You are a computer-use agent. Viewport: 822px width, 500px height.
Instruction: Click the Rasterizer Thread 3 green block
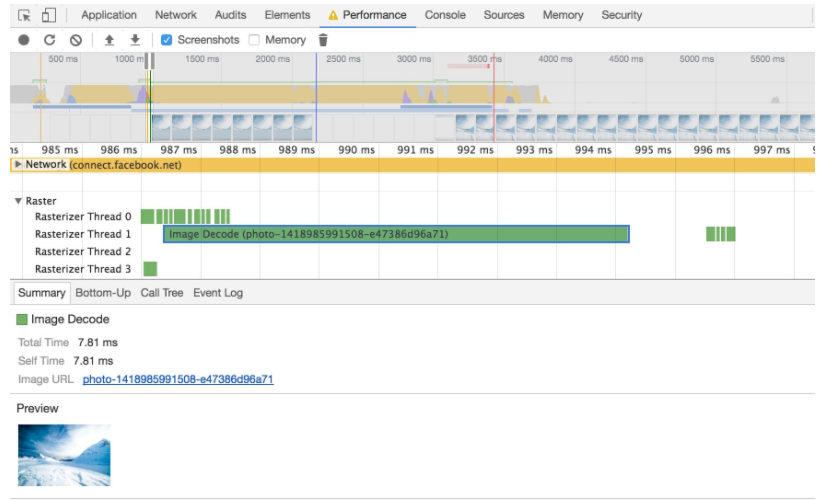click(x=150, y=269)
